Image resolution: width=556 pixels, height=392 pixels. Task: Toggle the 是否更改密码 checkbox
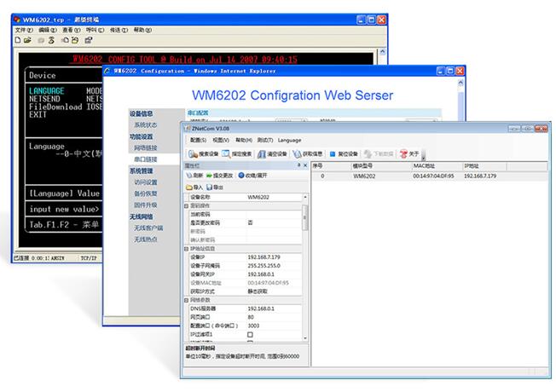[250, 222]
